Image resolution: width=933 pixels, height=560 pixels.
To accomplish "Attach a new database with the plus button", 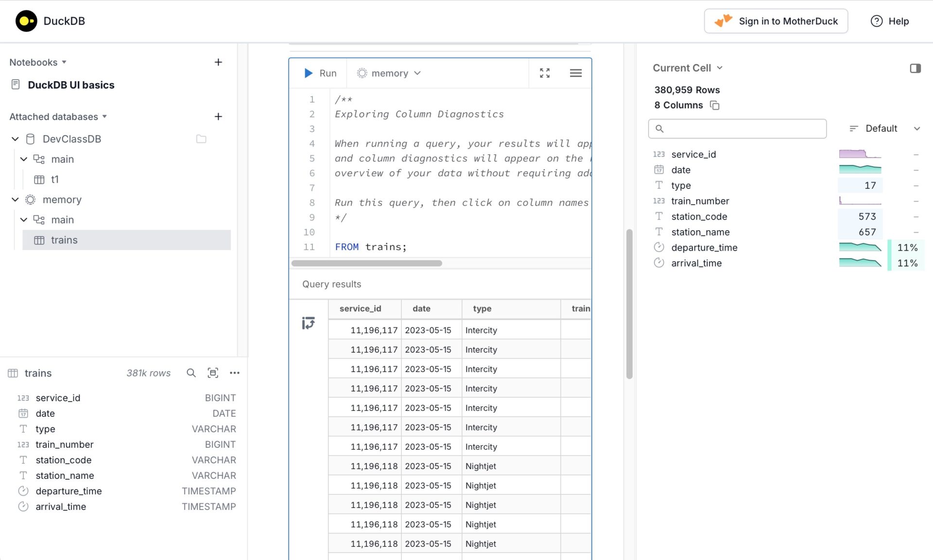I will click(218, 117).
